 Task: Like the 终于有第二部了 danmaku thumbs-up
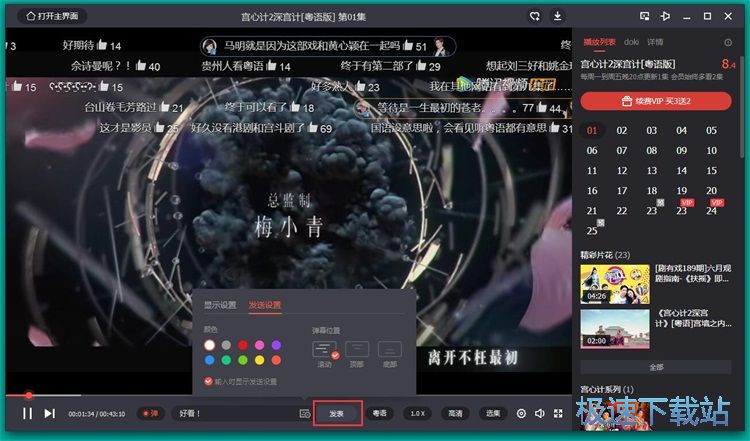click(x=421, y=66)
